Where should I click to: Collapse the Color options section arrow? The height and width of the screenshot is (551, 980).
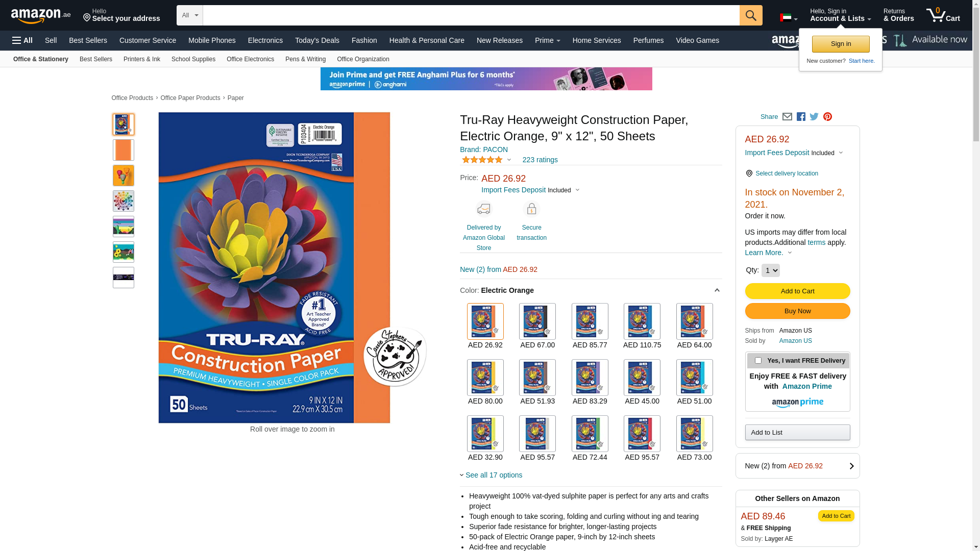click(717, 290)
